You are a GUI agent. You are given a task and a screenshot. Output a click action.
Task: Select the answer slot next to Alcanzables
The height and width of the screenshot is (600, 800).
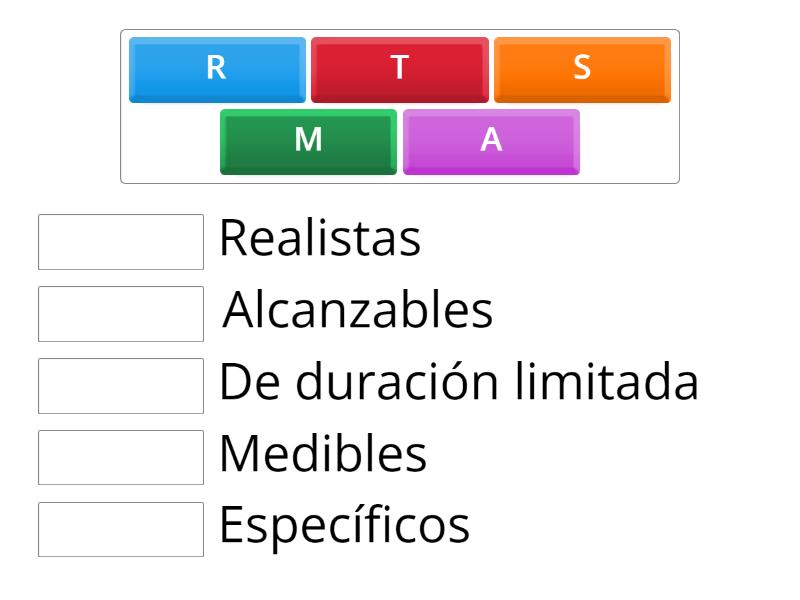(121, 314)
